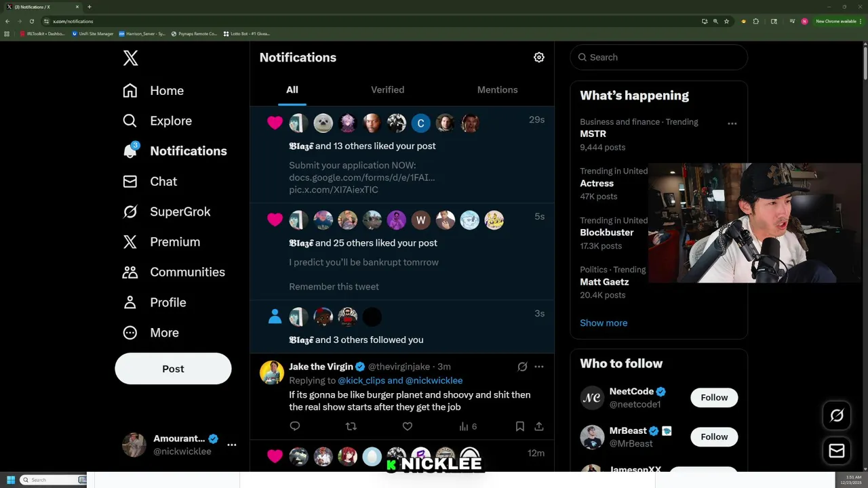Viewport: 868px width, 488px height.
Task: Open 'Blaze and 3 others followed you' notification
Action: coord(402,327)
